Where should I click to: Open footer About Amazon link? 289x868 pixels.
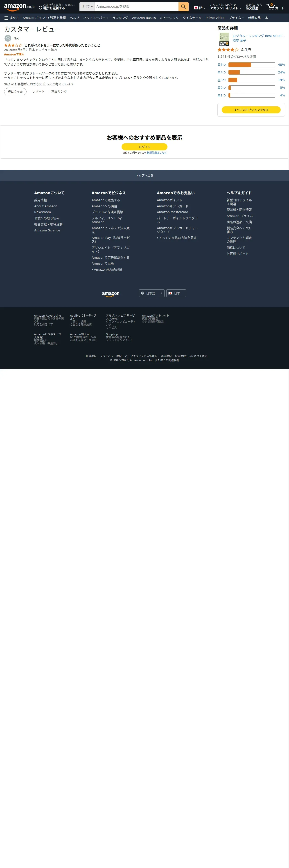[x=46, y=206]
